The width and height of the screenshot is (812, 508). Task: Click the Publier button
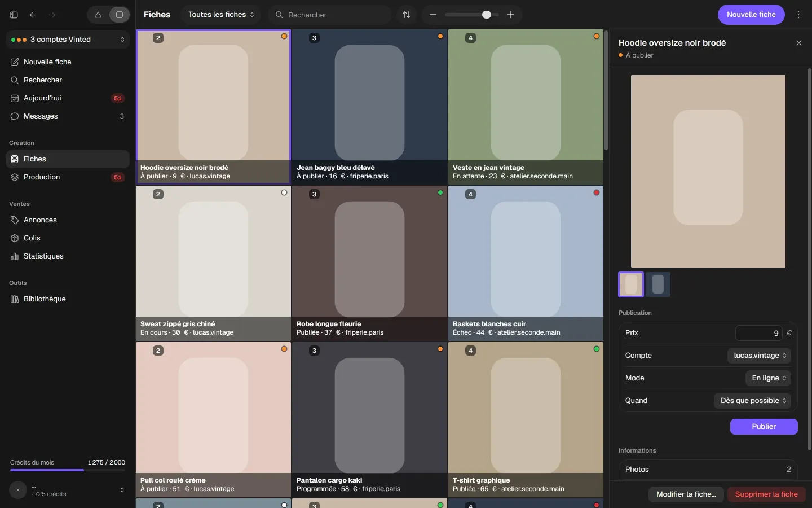pos(764,427)
